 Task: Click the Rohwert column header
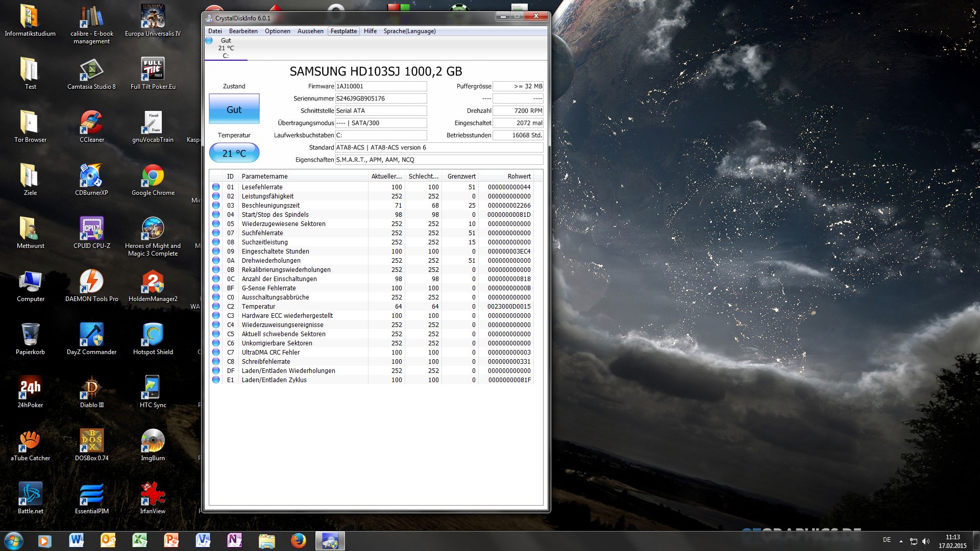coord(519,177)
